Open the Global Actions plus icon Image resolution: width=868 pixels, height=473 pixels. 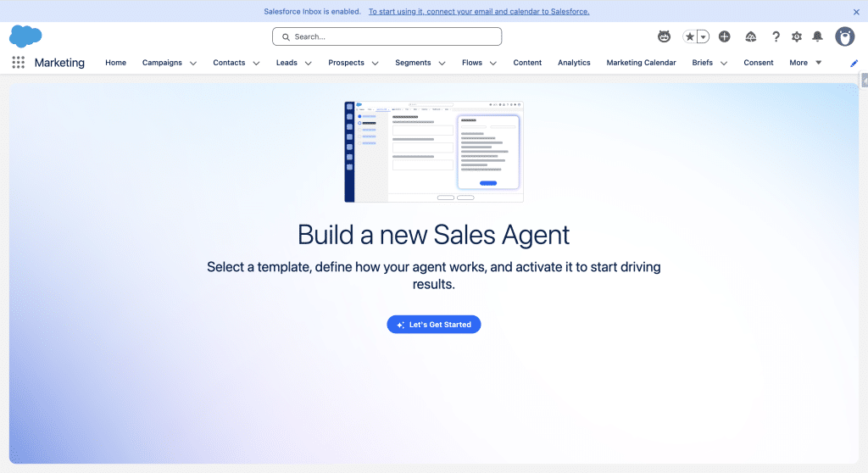[x=724, y=36]
